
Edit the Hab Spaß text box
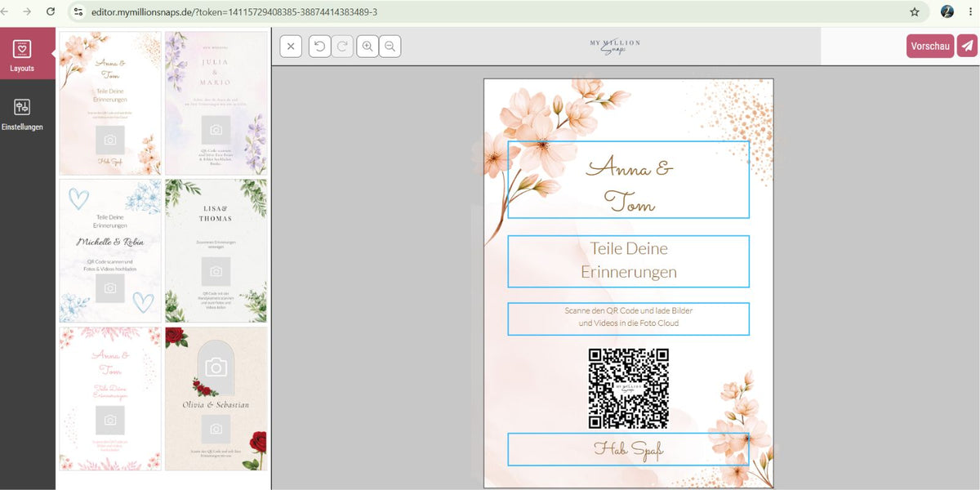(628, 449)
